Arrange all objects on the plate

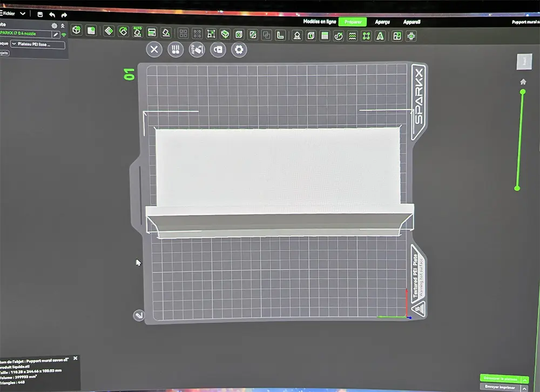109,31
